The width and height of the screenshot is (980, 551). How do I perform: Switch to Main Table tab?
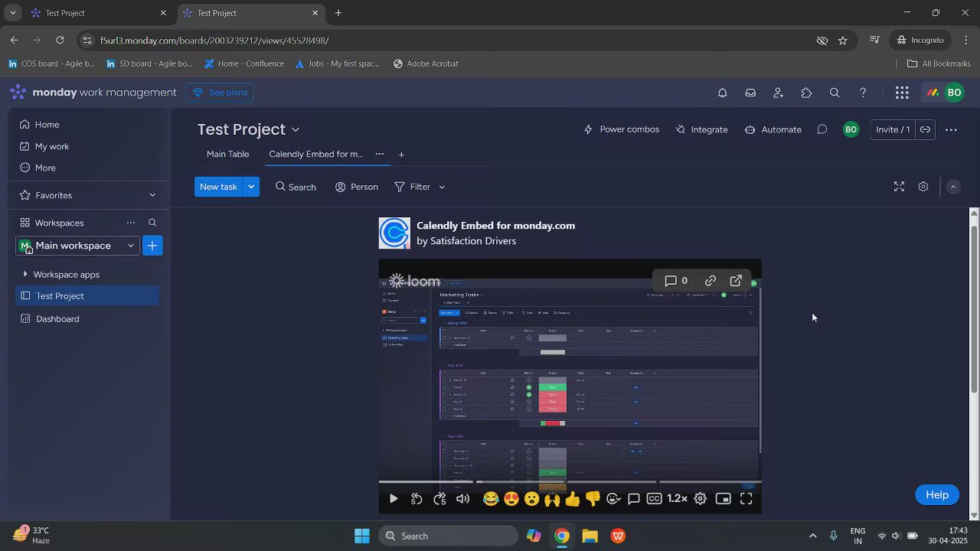click(x=228, y=154)
